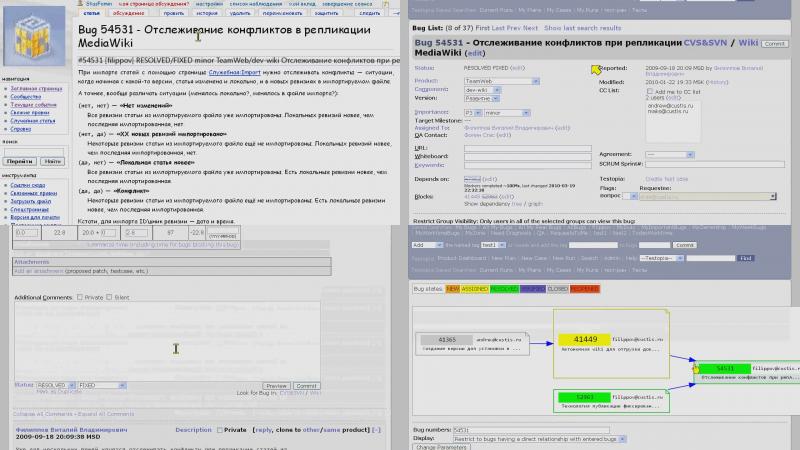Tick the Add me to CC list checkbox
800x450 pixels.
pyautogui.click(x=650, y=92)
